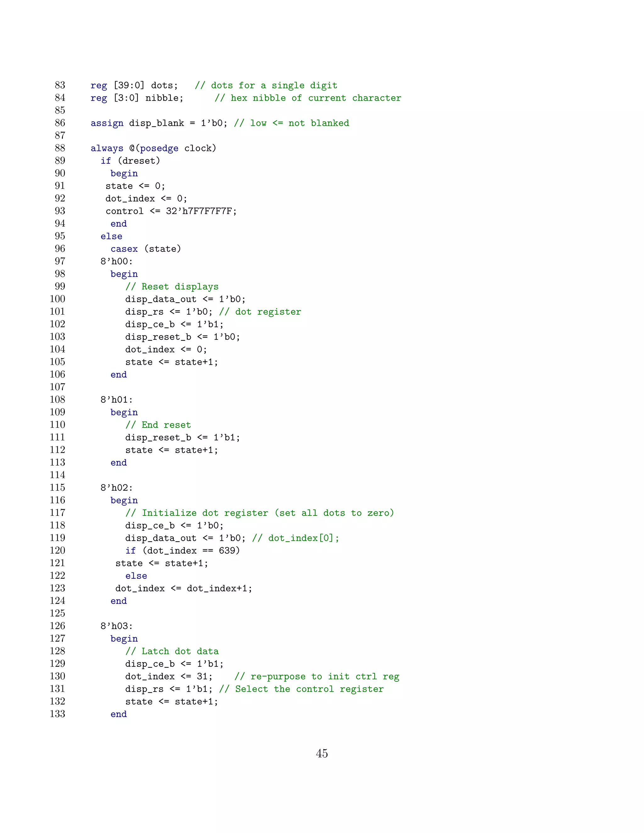The height and width of the screenshot is (833, 644).
Task: Click the 'end' keyword on line 124
Action: coord(119,601)
